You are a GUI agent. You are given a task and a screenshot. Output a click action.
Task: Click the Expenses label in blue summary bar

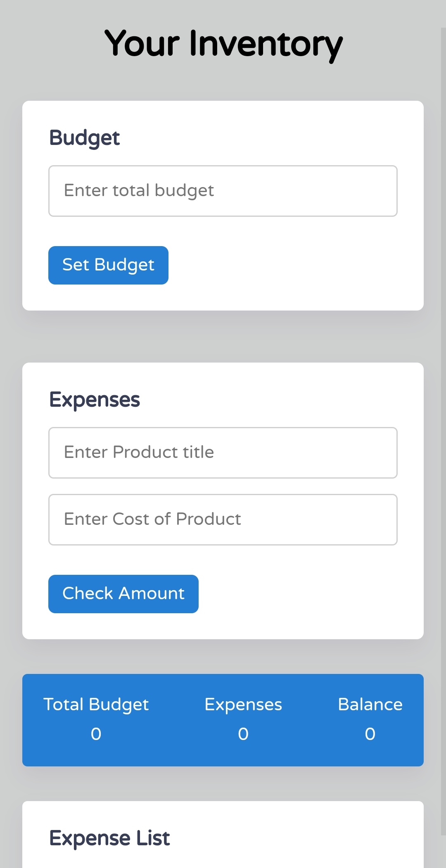click(243, 705)
